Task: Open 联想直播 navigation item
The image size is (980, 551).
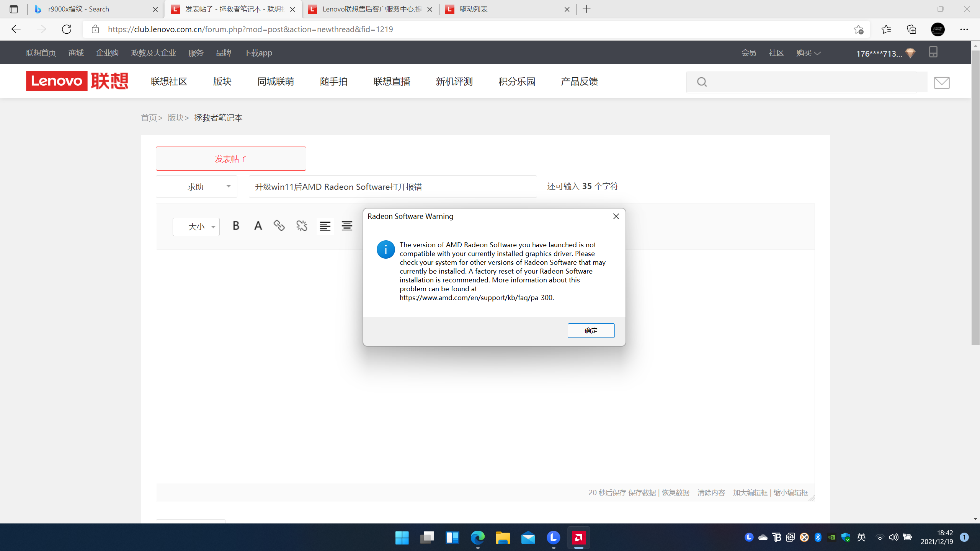Action: coord(392,82)
